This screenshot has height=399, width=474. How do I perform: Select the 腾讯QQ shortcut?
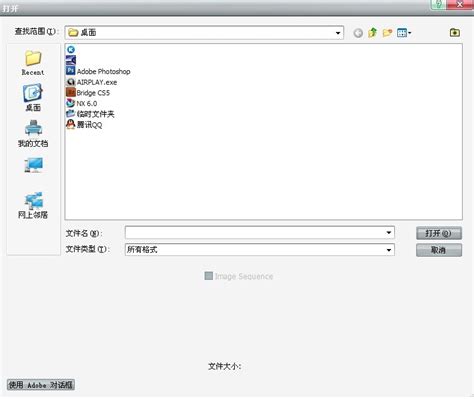(84, 125)
